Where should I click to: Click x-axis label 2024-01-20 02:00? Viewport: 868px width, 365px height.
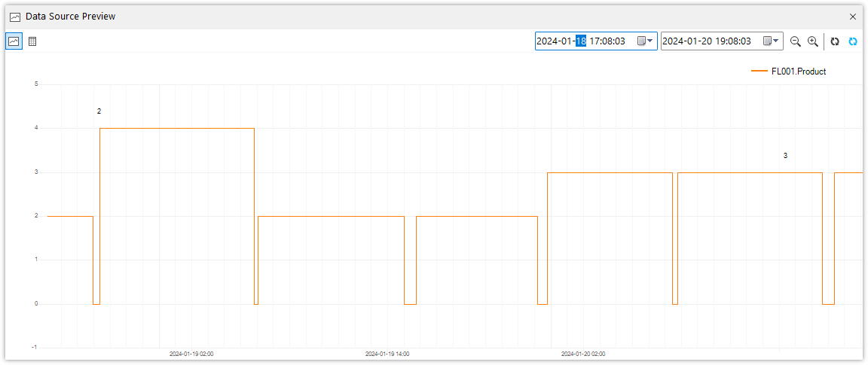583,354
